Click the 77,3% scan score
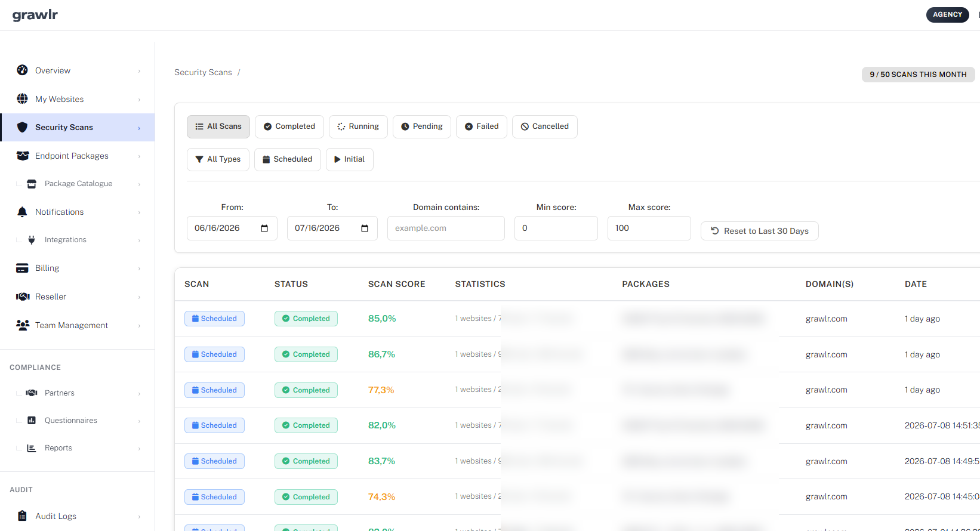Viewport: 980px width, 531px height. click(x=381, y=390)
